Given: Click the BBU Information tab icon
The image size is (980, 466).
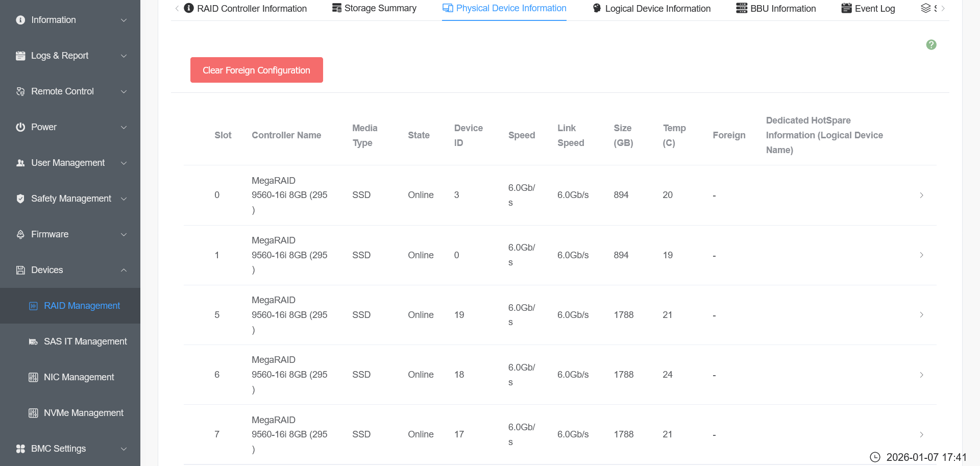Looking at the screenshot, I should [x=742, y=8].
